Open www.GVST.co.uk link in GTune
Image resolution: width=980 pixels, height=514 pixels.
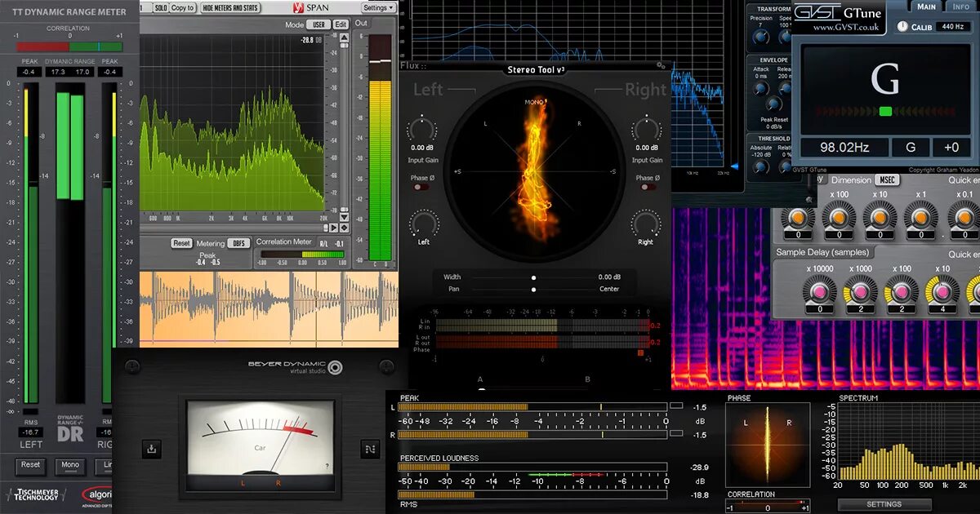tap(844, 27)
